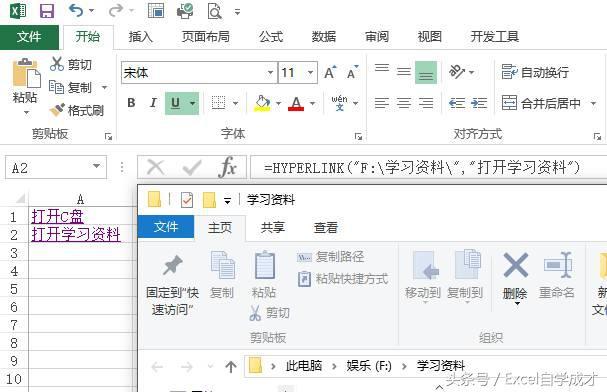Click the Paste clipboard icon in Excel

point(26,72)
